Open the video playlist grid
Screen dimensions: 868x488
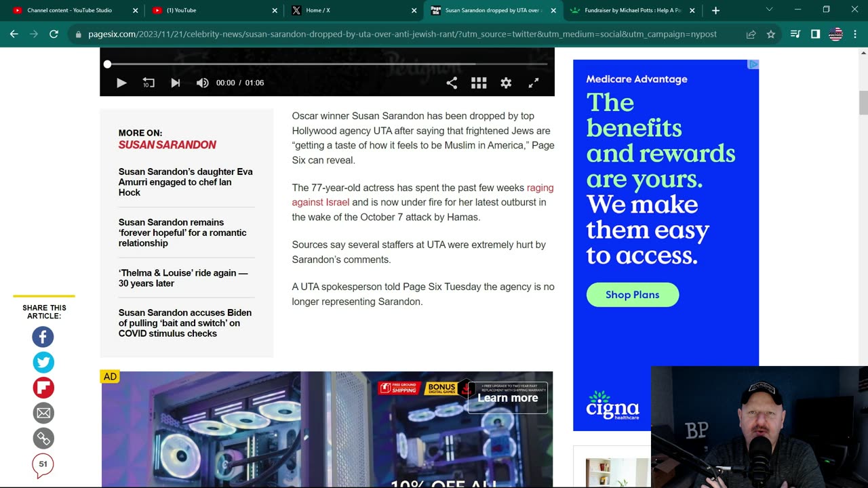coord(479,83)
